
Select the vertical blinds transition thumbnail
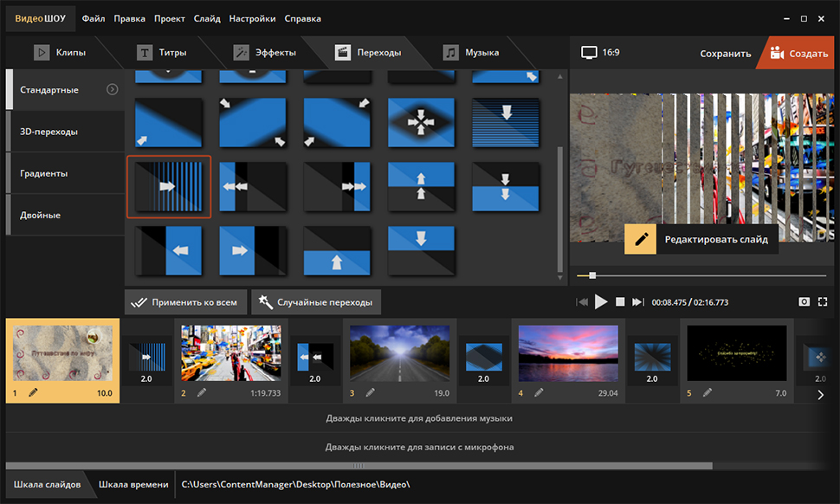169,186
